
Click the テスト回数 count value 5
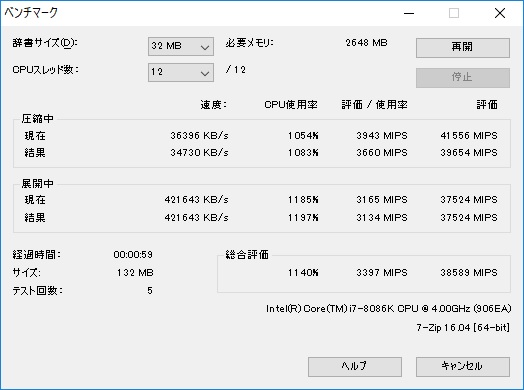click(x=150, y=290)
